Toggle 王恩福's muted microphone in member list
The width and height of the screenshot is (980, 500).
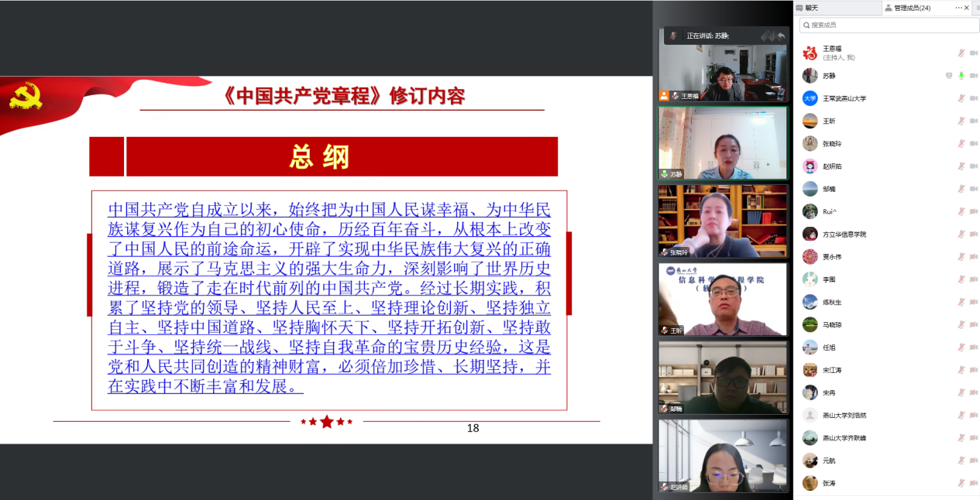point(961,53)
